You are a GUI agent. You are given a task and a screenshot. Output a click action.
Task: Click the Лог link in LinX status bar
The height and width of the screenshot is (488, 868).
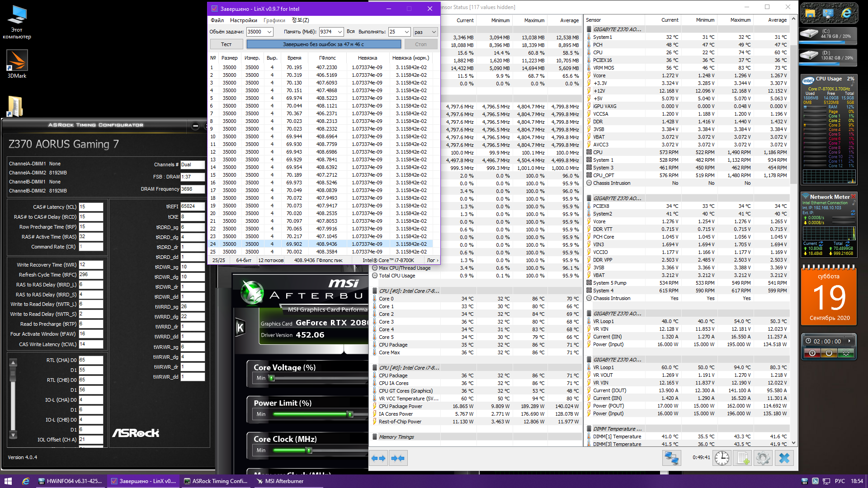click(432, 260)
